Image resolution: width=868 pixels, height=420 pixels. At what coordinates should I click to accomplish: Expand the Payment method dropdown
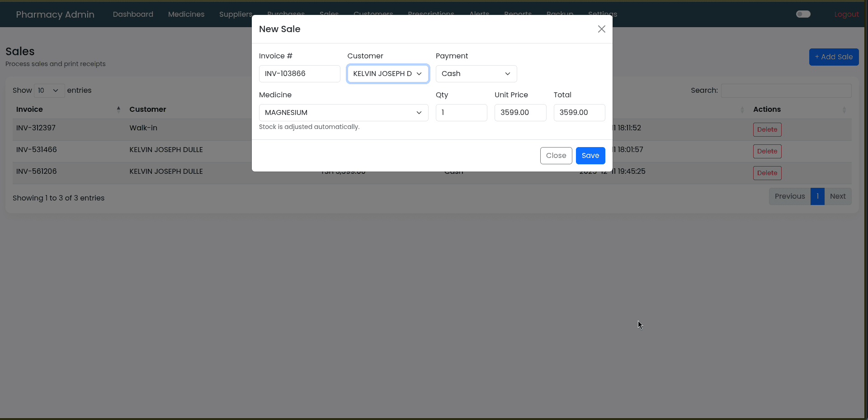[476, 74]
